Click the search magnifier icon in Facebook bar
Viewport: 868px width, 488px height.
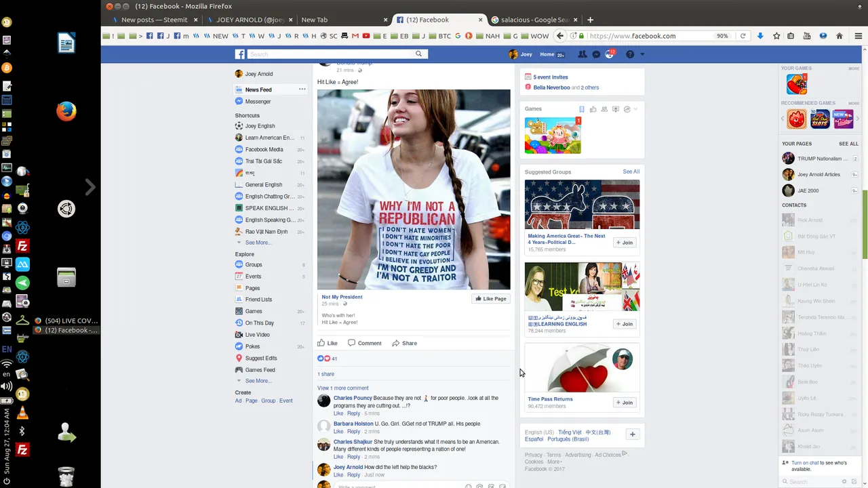[418, 54]
